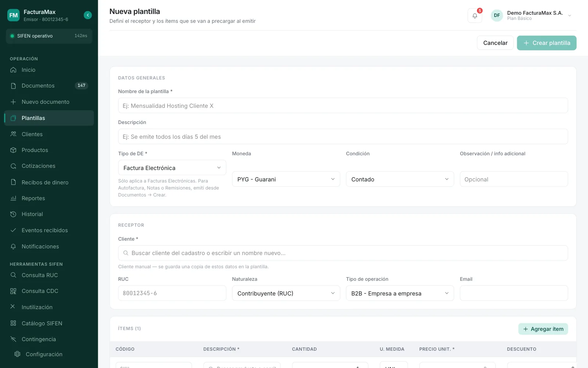Open the Moneda PYG - Guarani dropdown
Viewport: 588px width, 368px height.
286,179
